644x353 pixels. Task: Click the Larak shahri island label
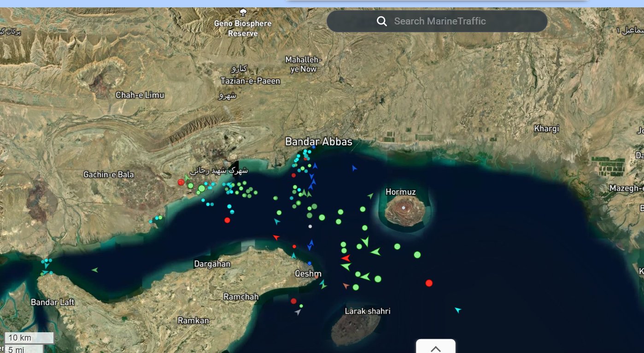click(x=368, y=311)
